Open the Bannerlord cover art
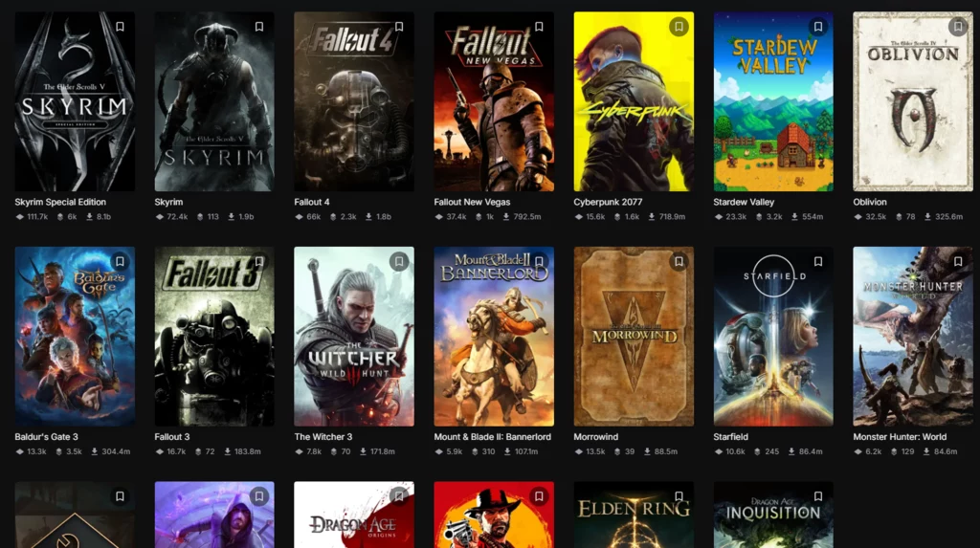 coord(494,337)
